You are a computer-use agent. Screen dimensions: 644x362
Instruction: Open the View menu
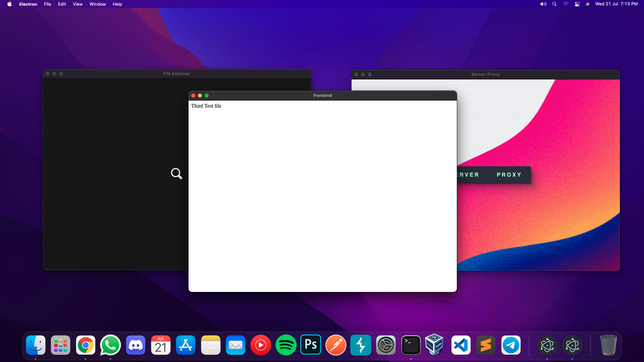tap(77, 4)
